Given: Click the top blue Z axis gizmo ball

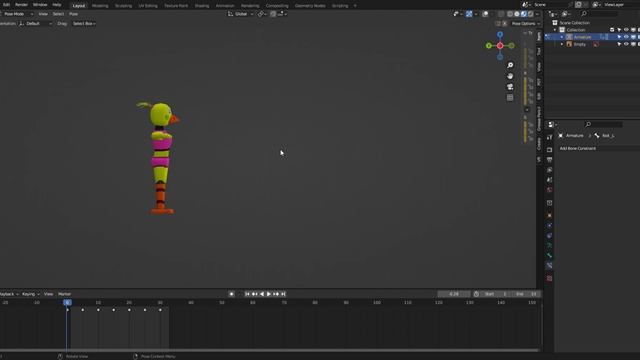Looking at the screenshot, I should pyautogui.click(x=500, y=35).
